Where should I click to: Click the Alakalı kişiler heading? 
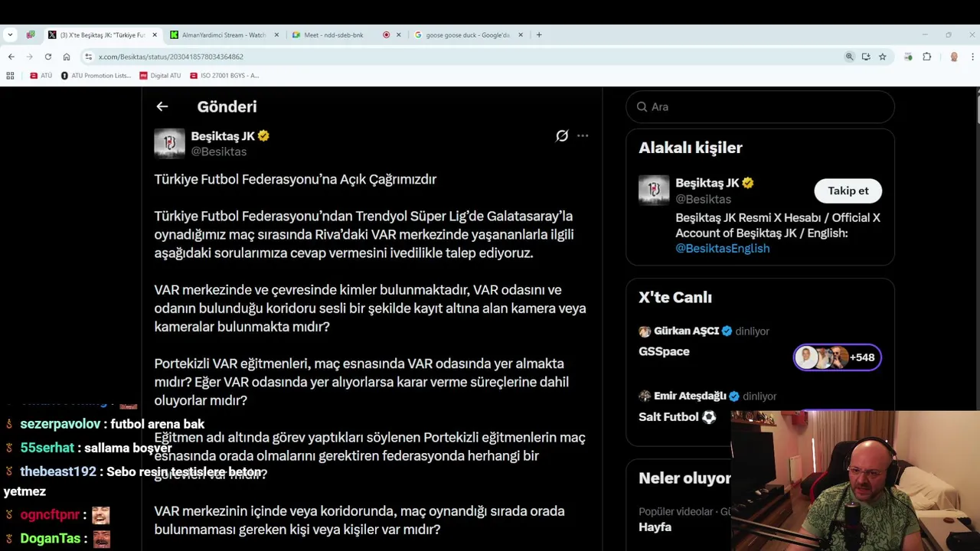(x=691, y=148)
